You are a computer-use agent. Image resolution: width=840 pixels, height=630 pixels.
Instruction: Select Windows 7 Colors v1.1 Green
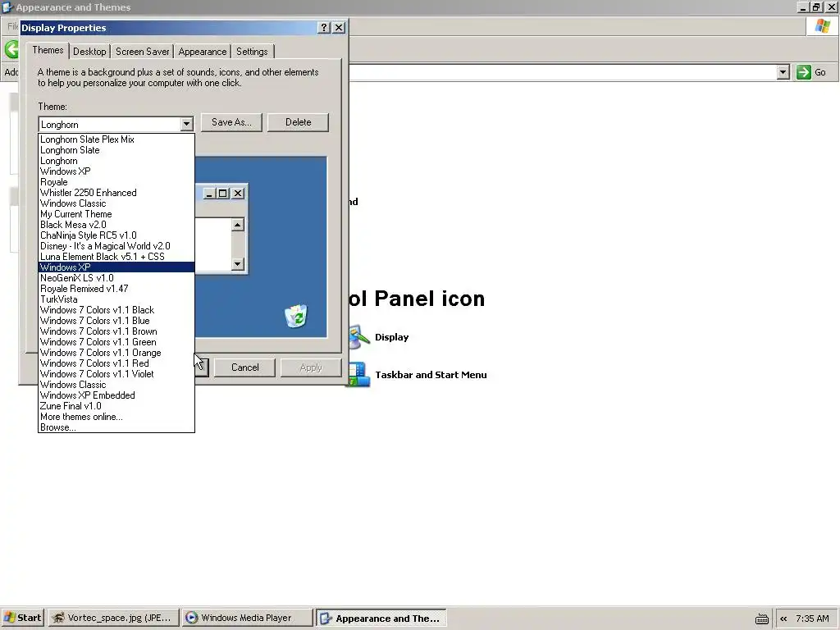116,342
